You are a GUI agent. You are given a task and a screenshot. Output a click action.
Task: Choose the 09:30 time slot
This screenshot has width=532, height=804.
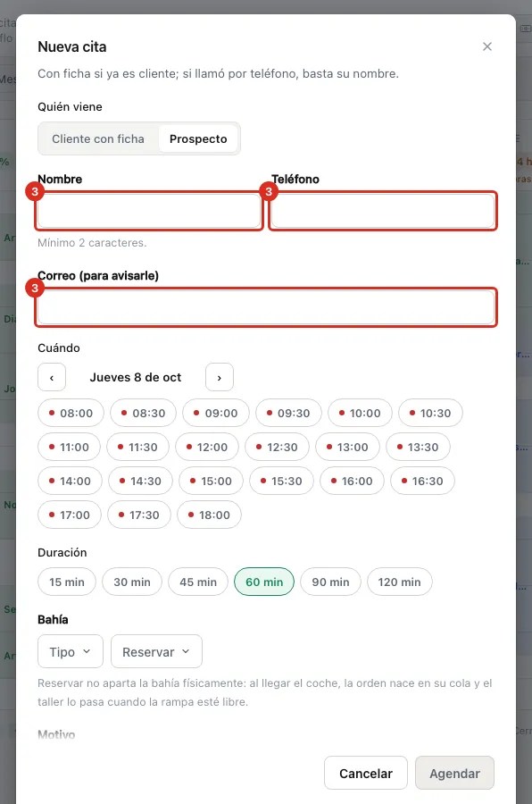(288, 414)
